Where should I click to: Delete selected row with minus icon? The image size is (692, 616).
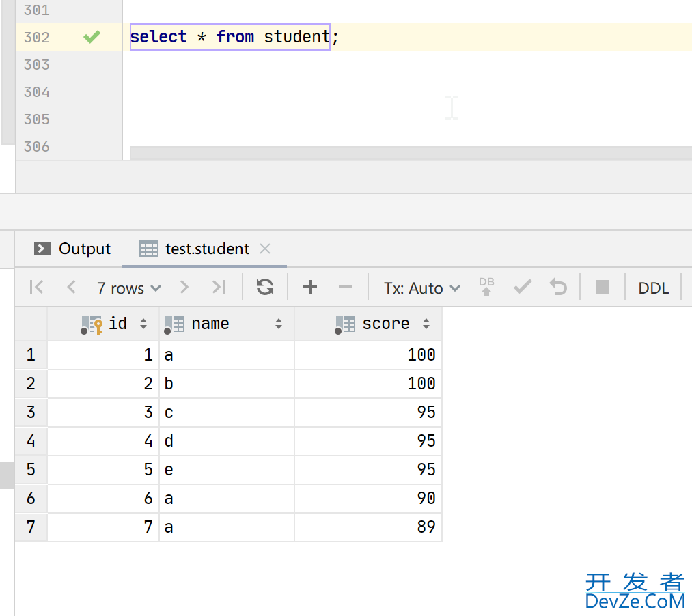point(346,288)
